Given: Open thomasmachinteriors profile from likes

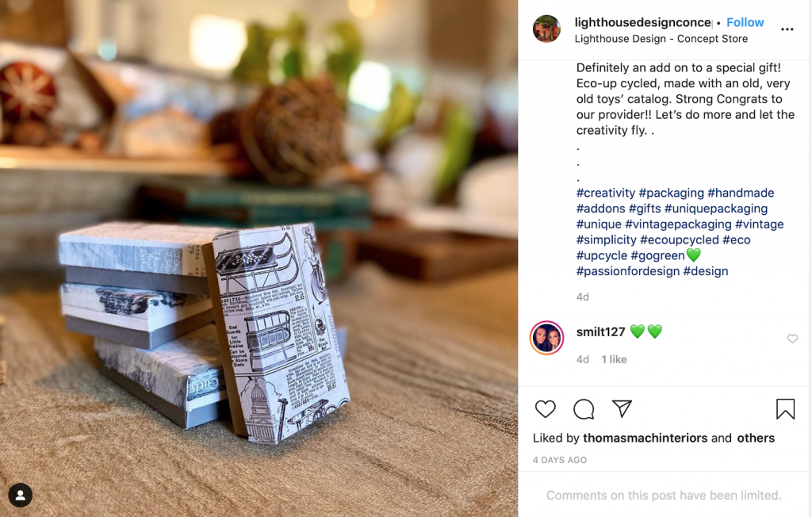Looking at the screenshot, I should pos(645,438).
